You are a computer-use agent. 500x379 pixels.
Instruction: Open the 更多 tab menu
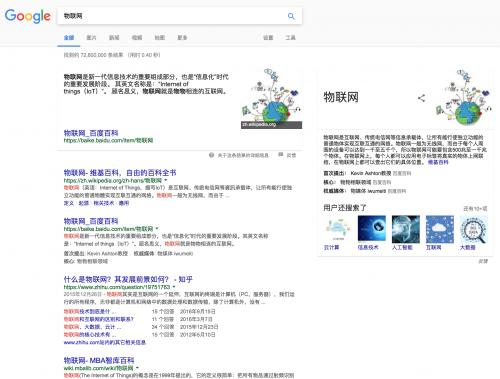click(x=182, y=38)
